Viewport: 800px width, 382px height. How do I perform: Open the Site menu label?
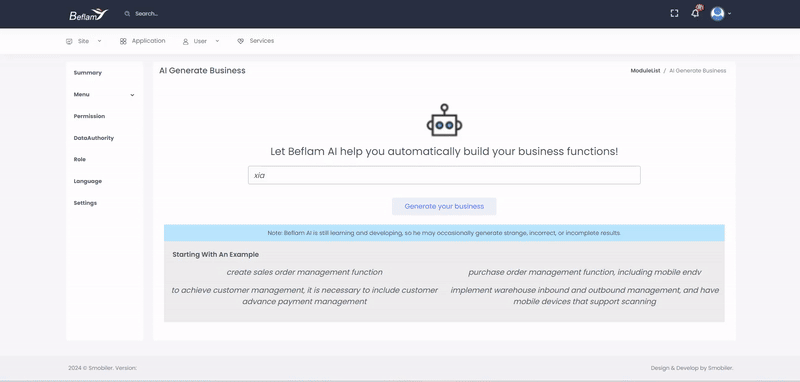coord(83,41)
